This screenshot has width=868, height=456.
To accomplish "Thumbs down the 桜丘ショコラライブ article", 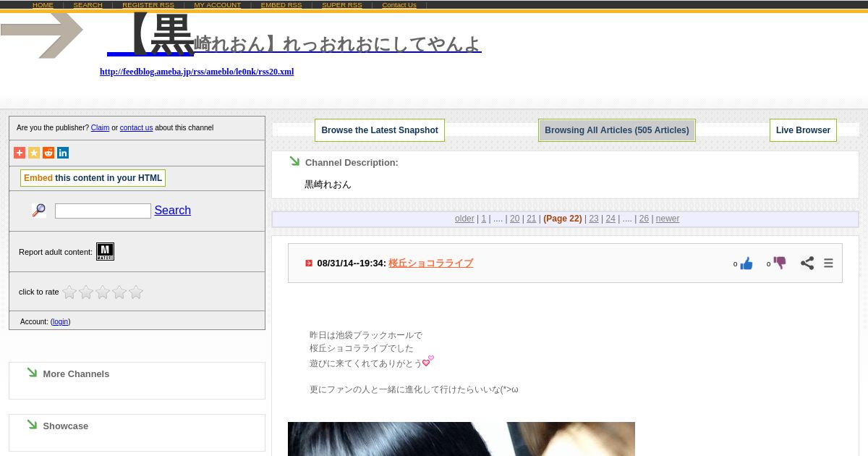I will (780, 263).
